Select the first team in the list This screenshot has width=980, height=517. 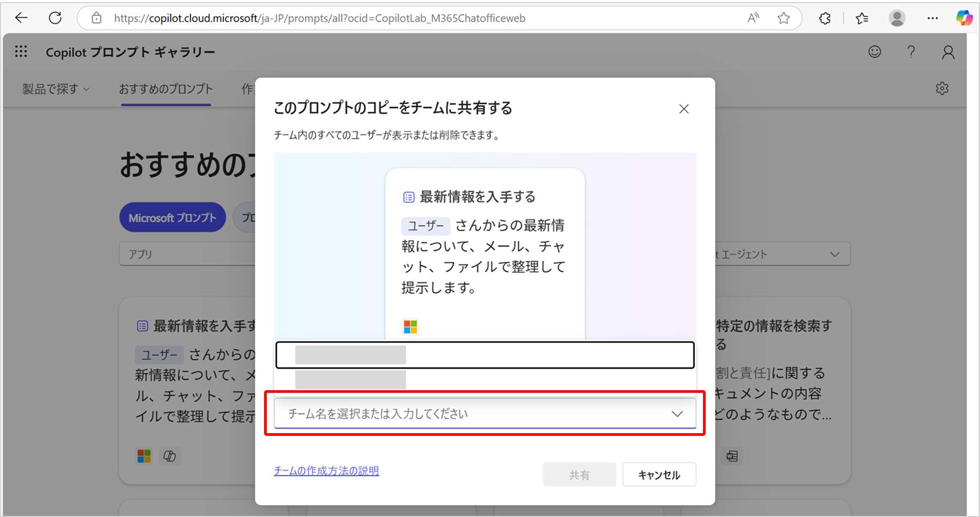[x=485, y=355]
